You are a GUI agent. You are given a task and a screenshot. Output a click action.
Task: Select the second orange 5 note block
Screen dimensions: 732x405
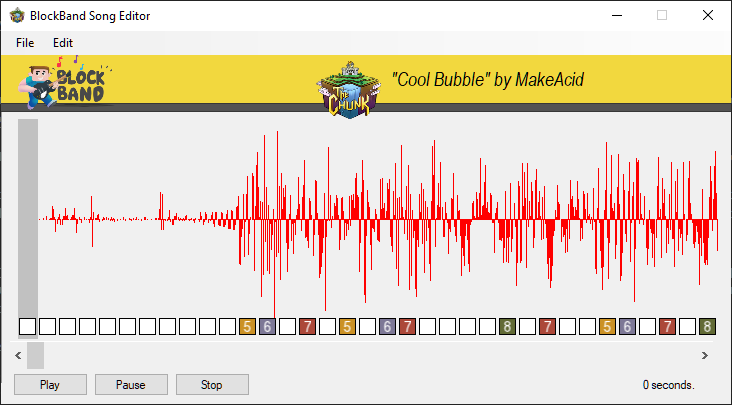click(347, 327)
